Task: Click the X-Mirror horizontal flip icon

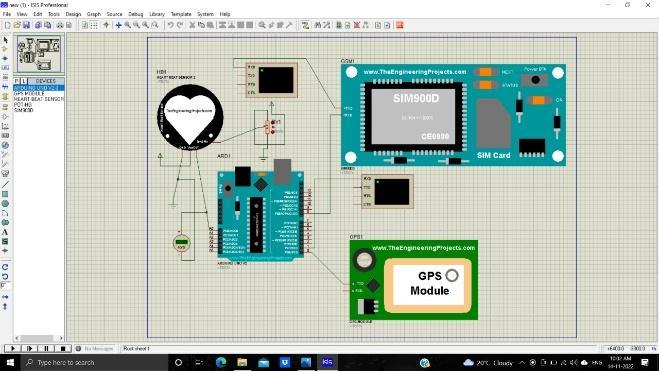Action: [x=5, y=297]
